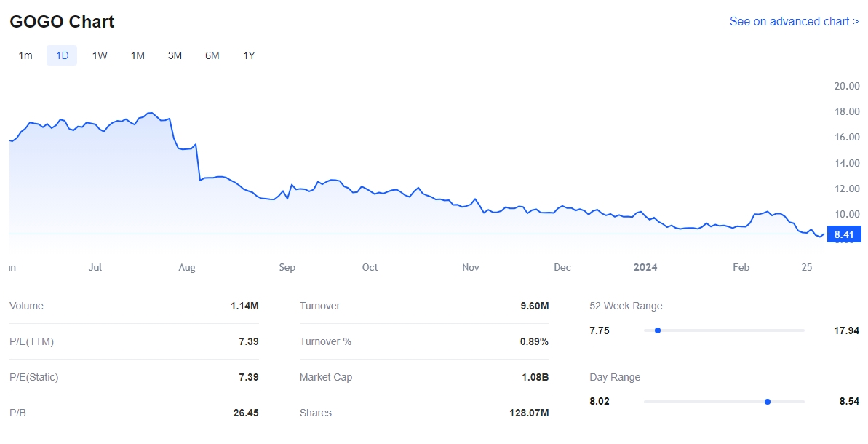
Task: Switch chart to 3M timeframe
Action: [175, 55]
